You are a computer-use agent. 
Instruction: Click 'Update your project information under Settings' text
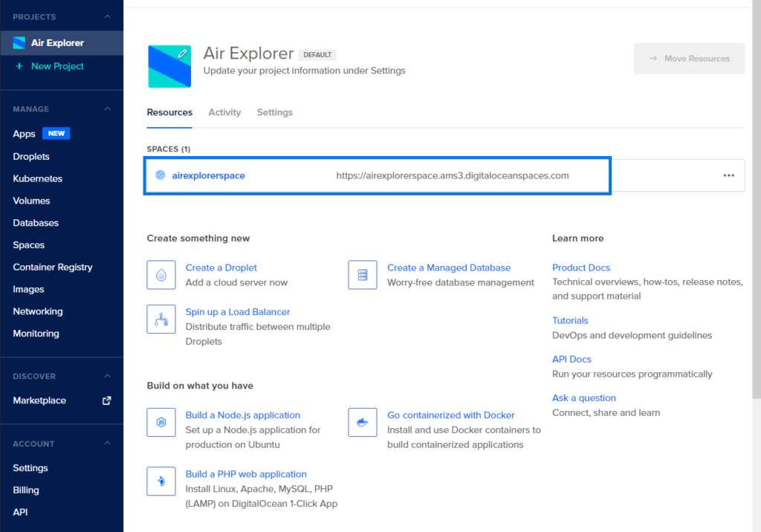pyautogui.click(x=304, y=71)
